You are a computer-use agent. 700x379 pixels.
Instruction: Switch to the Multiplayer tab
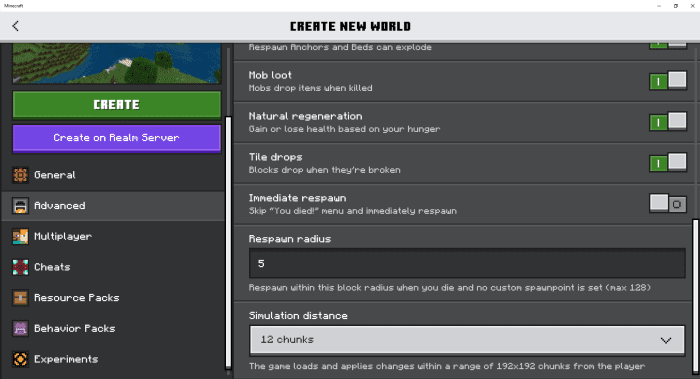[x=113, y=237]
